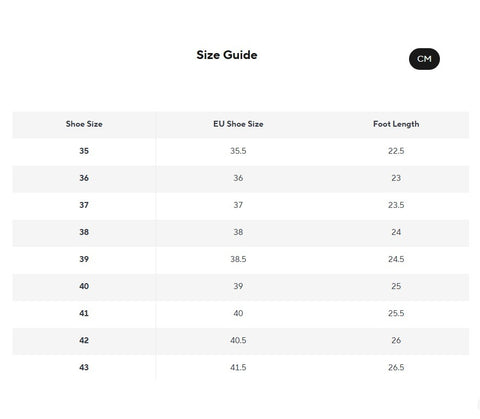Image resolution: width=480 pixels, height=419 pixels.
Task: Click shoe size 41 row label
Action: tap(84, 313)
